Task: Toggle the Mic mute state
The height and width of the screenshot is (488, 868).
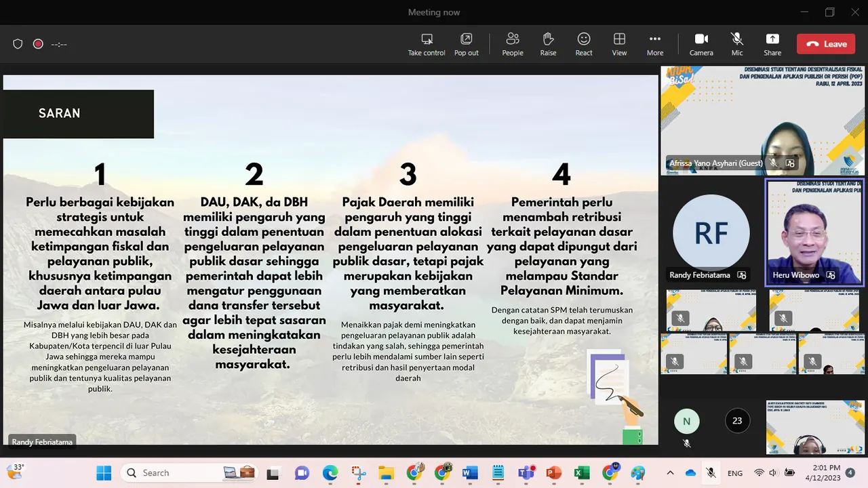Action: coord(737,44)
